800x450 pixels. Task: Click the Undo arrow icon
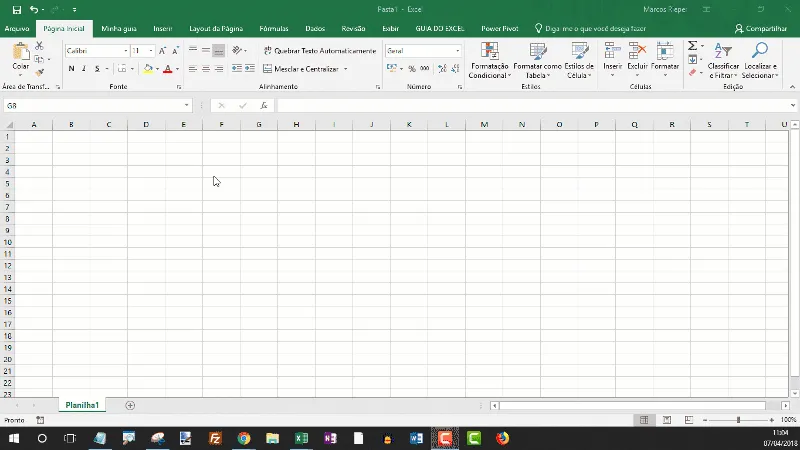(x=34, y=10)
